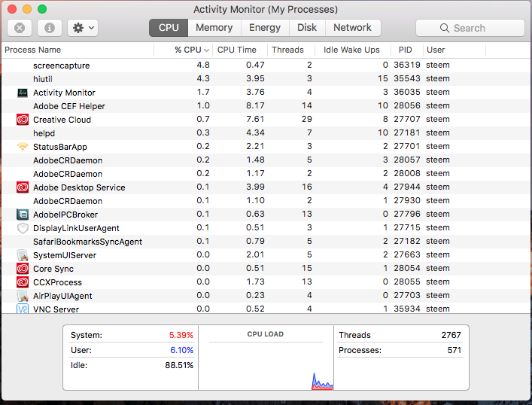Click the Core Sync name text
The height and width of the screenshot is (405, 532).
(53, 269)
